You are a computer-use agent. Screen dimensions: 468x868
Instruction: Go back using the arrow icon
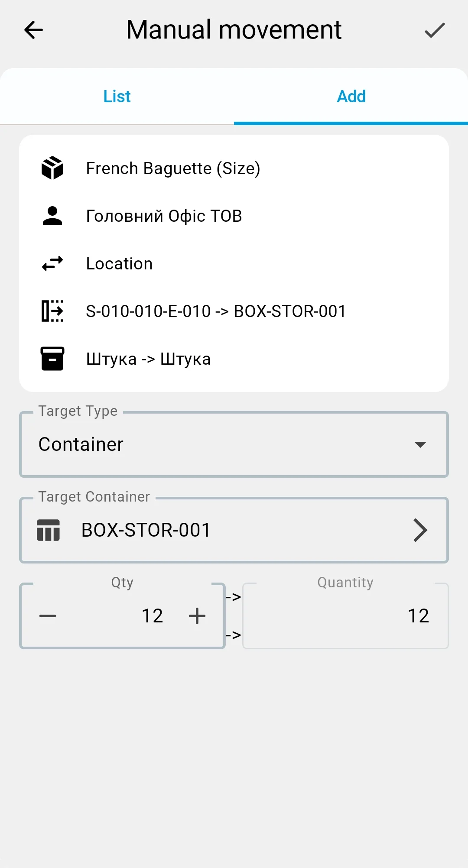(33, 30)
